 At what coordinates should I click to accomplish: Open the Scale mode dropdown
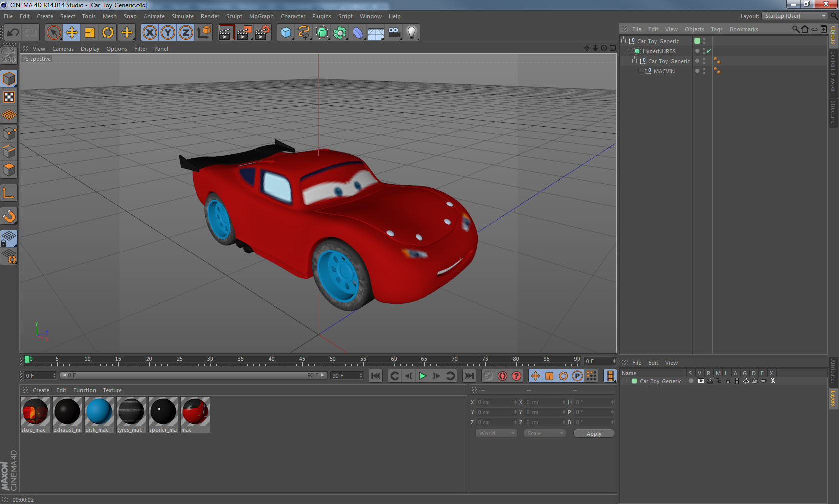(545, 433)
